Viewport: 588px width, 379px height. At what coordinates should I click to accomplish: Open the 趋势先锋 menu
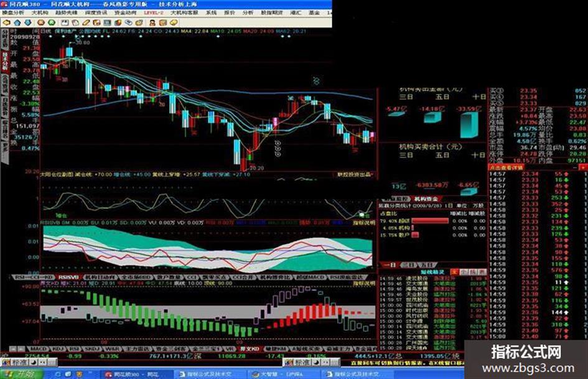coord(67,12)
